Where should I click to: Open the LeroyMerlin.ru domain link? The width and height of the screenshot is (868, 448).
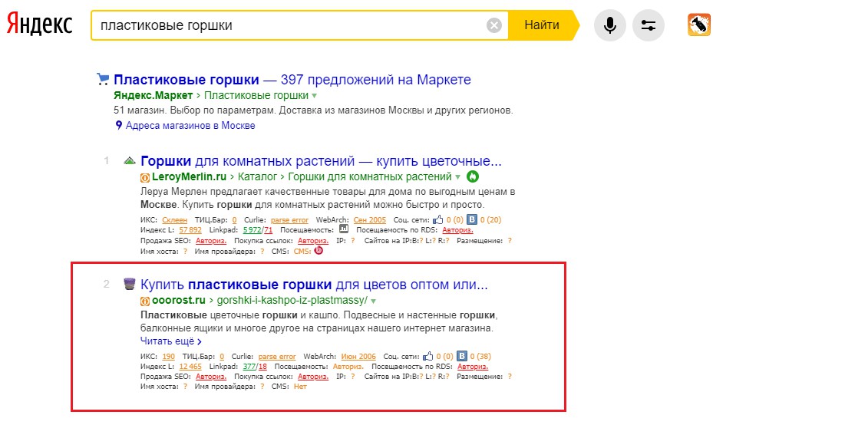[189, 177]
